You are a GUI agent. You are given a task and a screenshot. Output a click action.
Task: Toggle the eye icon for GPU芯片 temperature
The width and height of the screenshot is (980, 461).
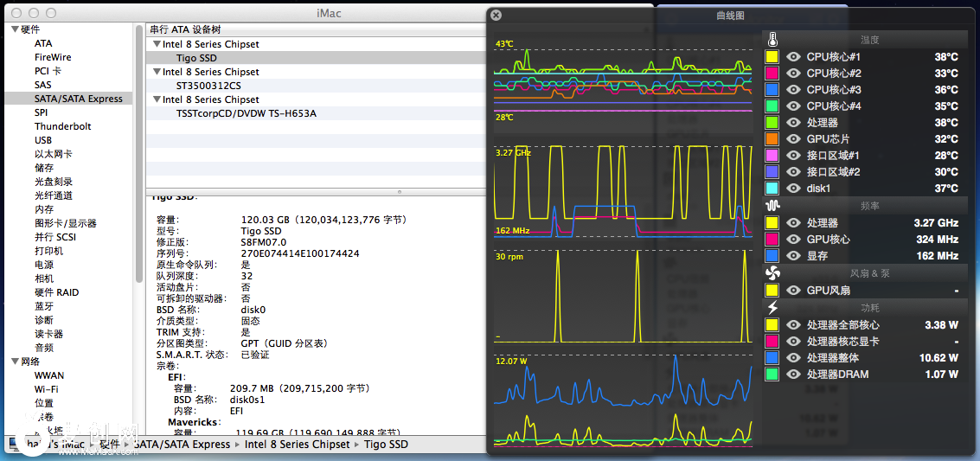[793, 139]
